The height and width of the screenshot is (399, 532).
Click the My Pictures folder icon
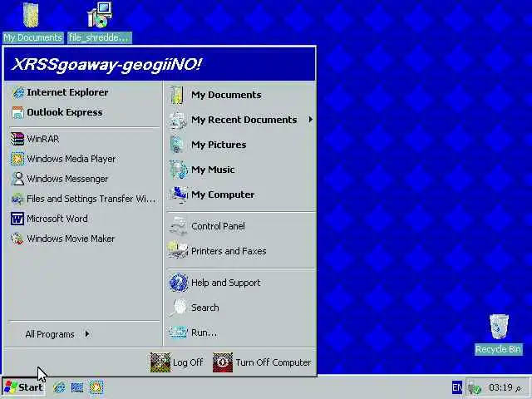[x=178, y=145]
